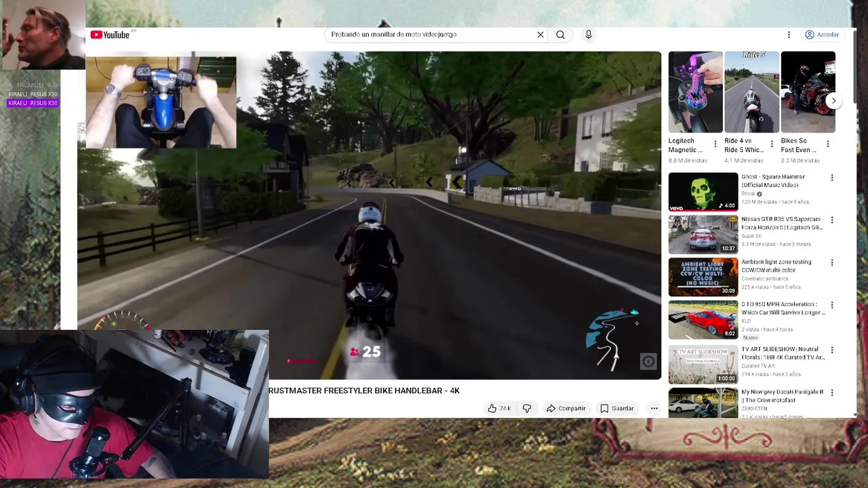Click the magnifier search button
The image size is (868, 488).
560,35
